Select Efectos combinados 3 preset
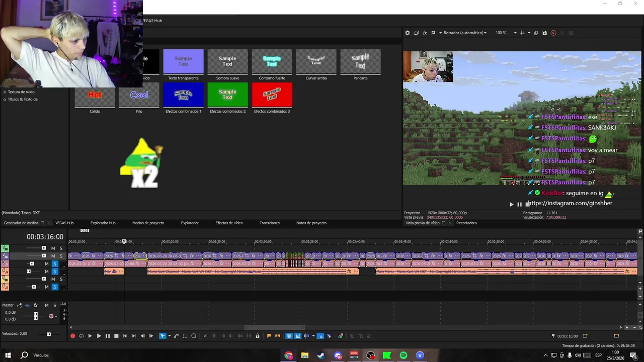The width and height of the screenshot is (644, 362). coord(272,98)
